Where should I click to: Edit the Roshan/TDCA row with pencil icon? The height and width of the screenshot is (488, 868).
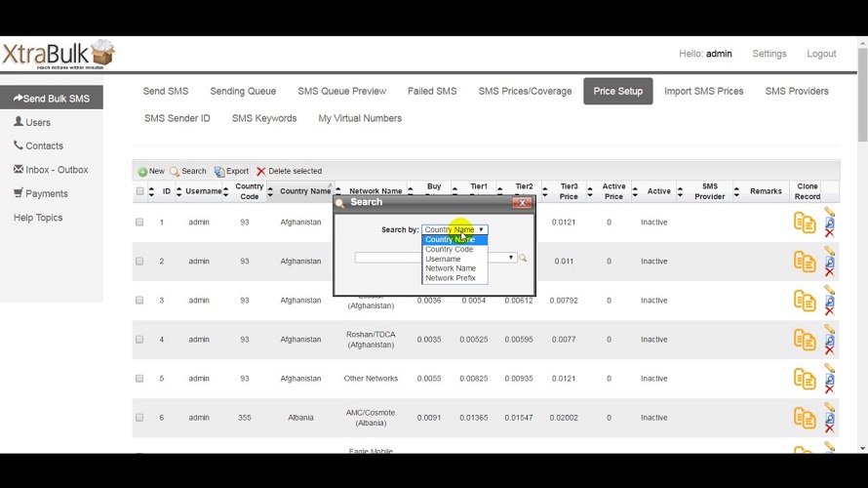point(829,329)
